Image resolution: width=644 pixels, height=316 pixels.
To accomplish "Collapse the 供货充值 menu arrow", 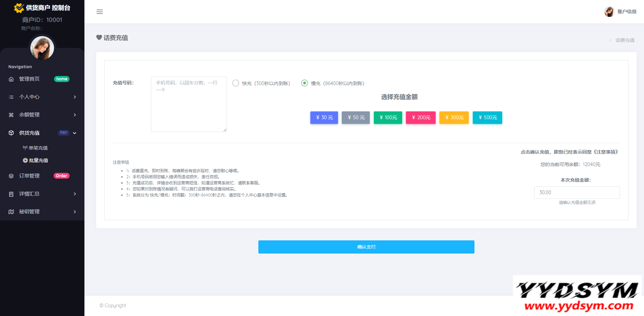I will (75, 133).
